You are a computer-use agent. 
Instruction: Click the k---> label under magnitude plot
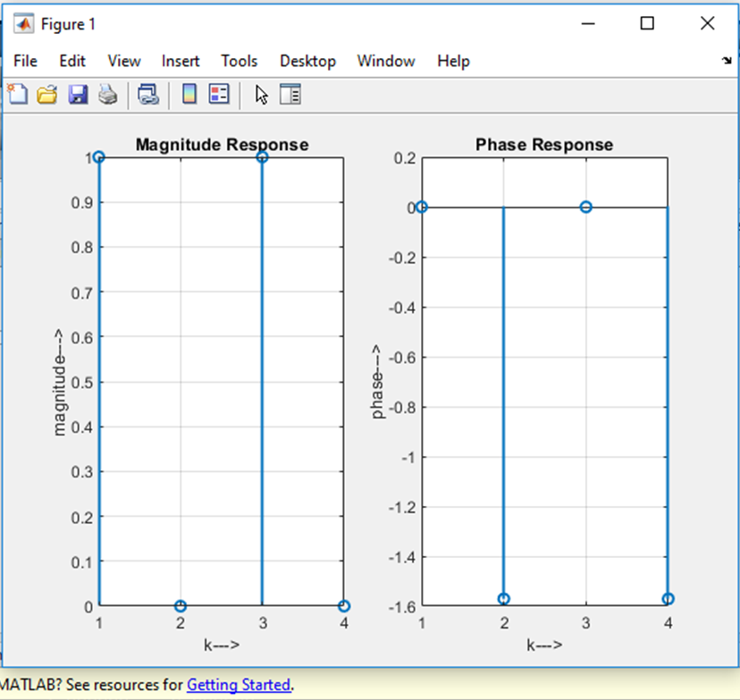click(222, 645)
